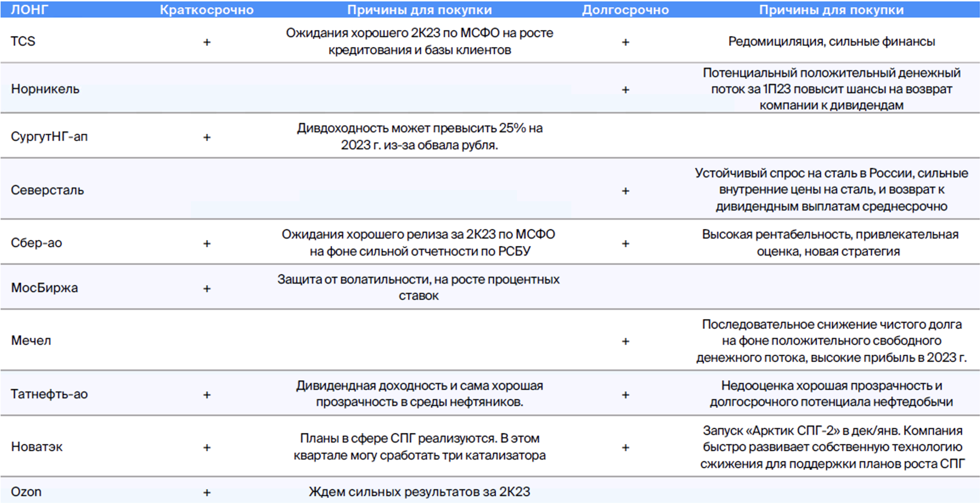The height and width of the screenshot is (503, 980).
Task: Select the Северсталь row name
Action: coord(47,190)
